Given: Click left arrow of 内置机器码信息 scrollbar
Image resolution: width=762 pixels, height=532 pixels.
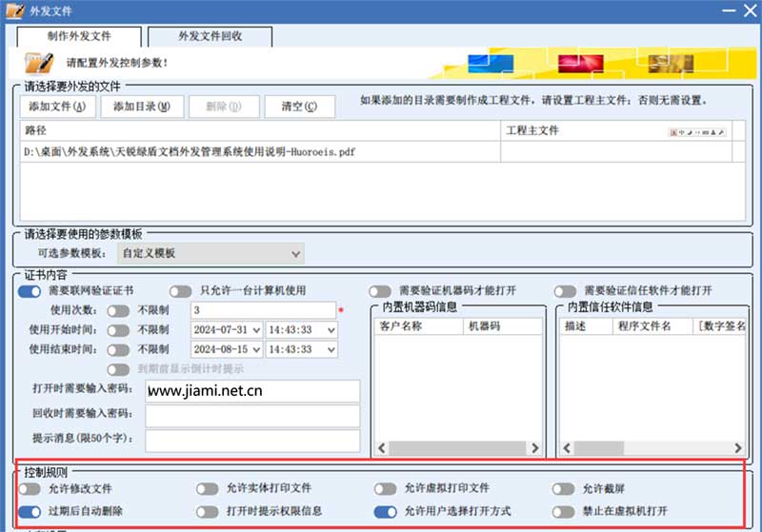Looking at the screenshot, I should click(x=382, y=448).
